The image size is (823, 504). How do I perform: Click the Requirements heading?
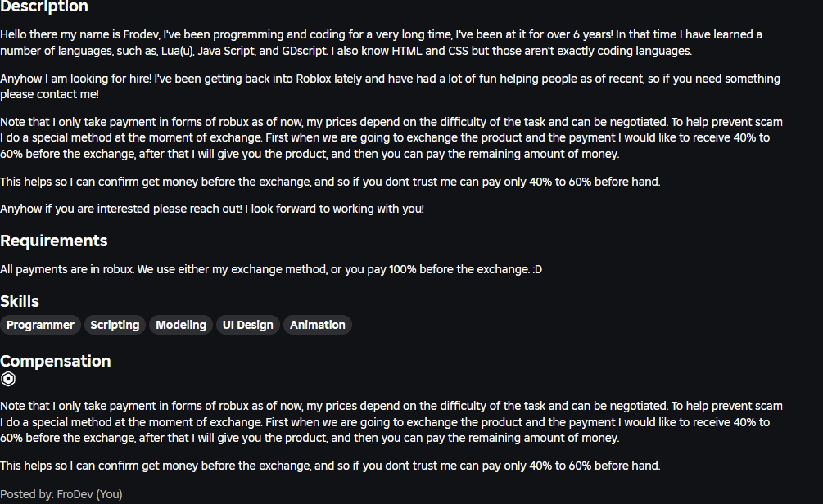(53, 241)
